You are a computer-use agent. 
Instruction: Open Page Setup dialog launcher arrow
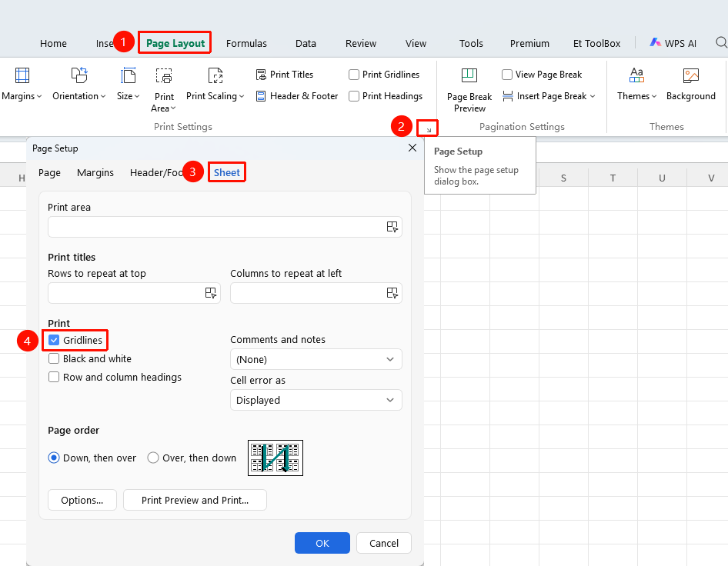pyautogui.click(x=428, y=129)
